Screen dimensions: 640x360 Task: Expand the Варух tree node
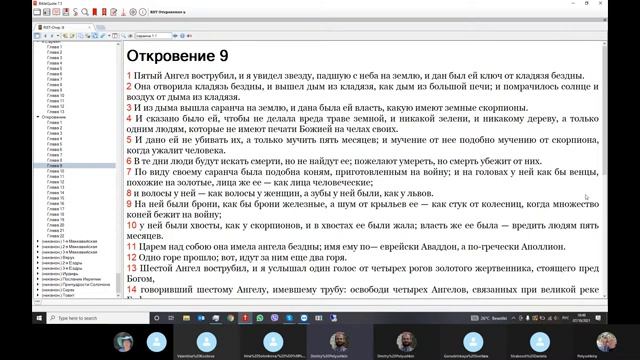coord(38,258)
